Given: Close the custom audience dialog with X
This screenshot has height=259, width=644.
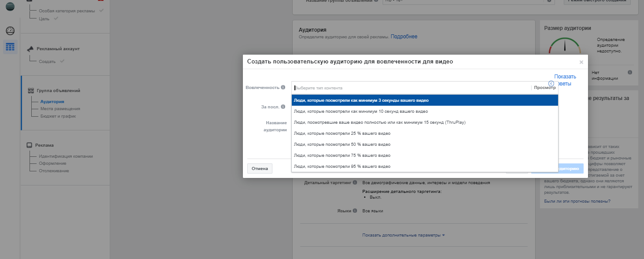Looking at the screenshot, I should point(581,63).
